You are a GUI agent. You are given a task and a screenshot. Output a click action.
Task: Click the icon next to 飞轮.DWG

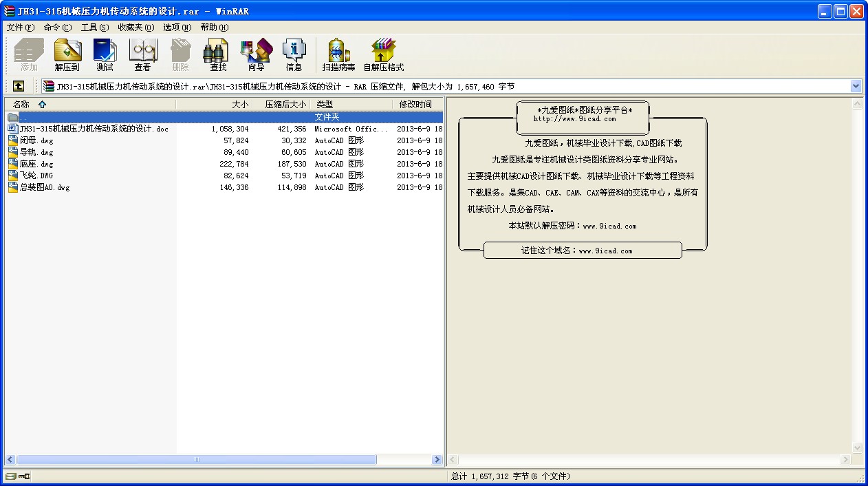pos(13,176)
